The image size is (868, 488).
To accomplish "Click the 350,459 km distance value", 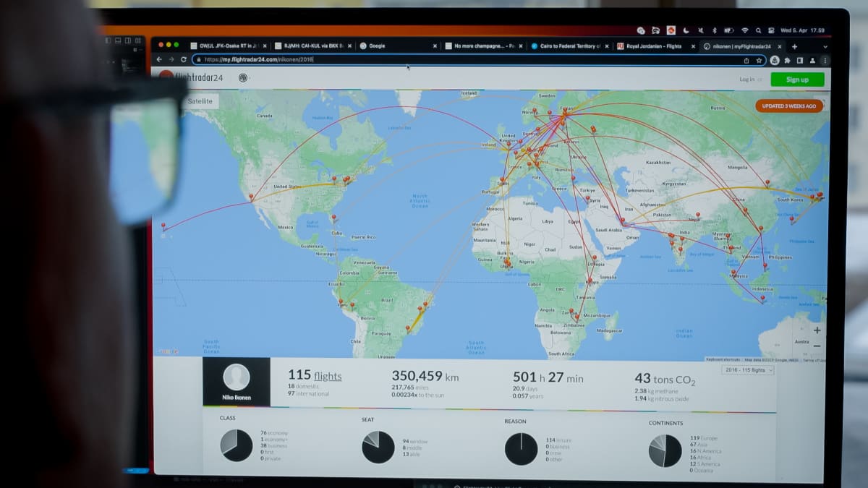I will tap(425, 376).
